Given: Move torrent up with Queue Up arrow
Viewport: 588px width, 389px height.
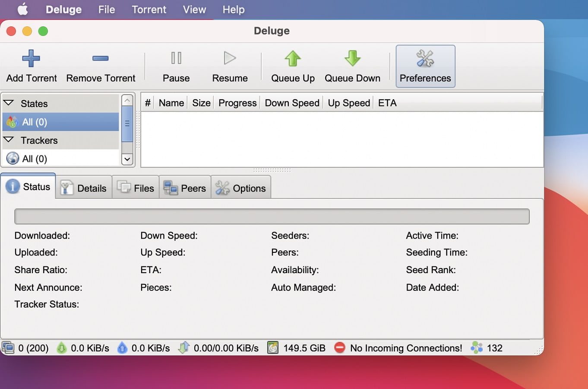Looking at the screenshot, I should (x=293, y=58).
